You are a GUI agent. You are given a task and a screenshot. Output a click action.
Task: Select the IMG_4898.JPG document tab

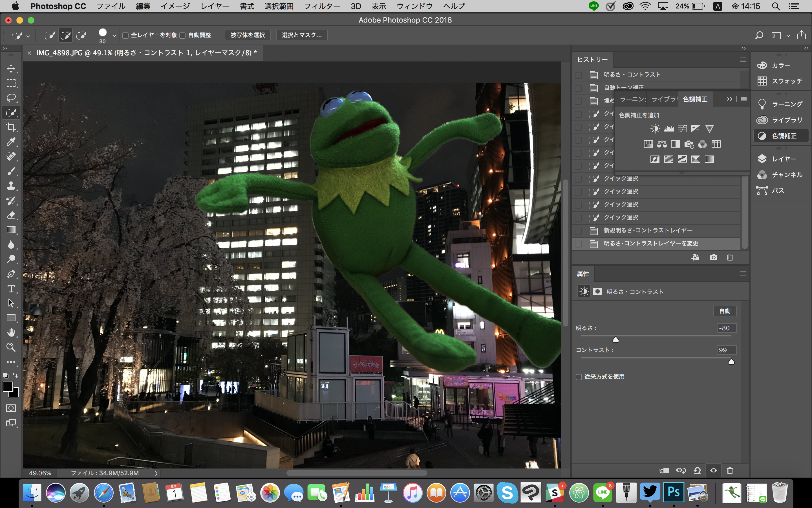pyautogui.click(x=146, y=53)
